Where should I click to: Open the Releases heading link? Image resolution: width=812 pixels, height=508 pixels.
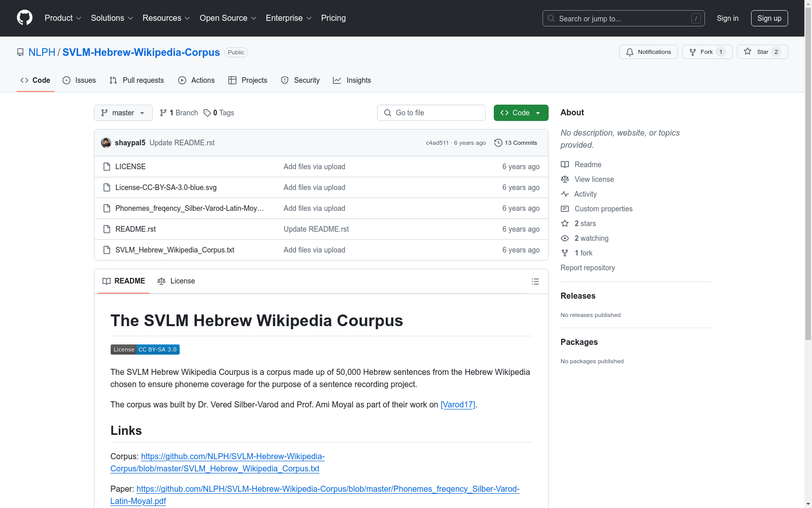point(578,296)
